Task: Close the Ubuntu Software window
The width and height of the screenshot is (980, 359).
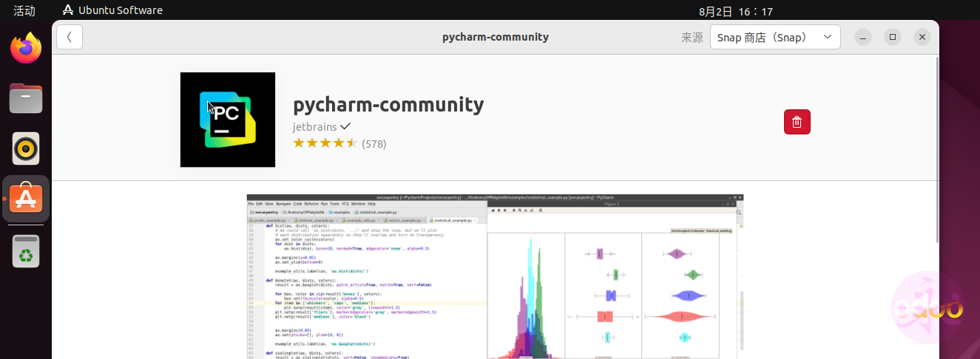Action: [x=922, y=37]
